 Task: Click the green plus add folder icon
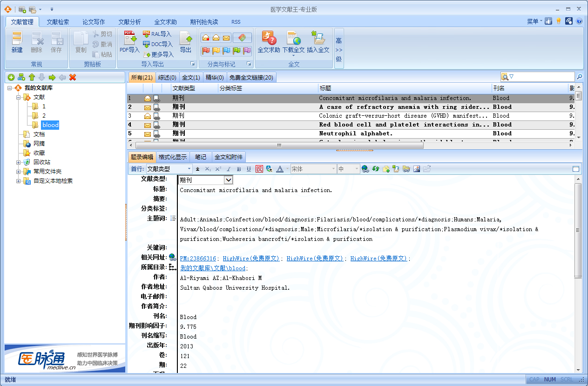(11, 77)
